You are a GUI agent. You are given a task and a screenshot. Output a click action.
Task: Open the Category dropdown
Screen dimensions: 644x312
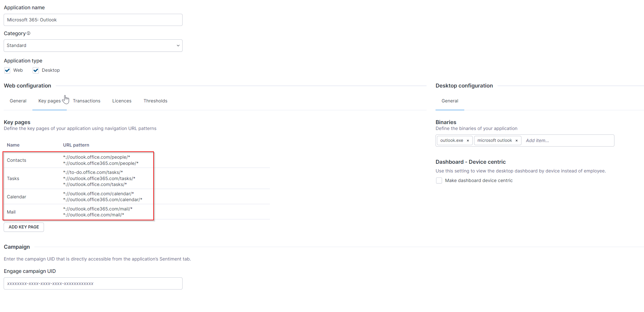click(x=93, y=46)
